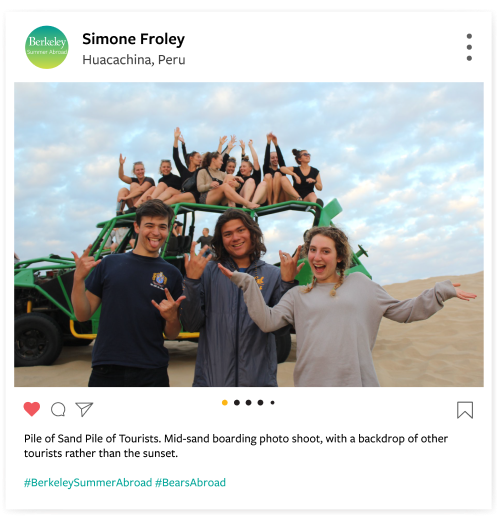Image resolution: width=499 pixels, height=524 pixels.
Task: Like the post with the heart icon
Action: pos(32,409)
